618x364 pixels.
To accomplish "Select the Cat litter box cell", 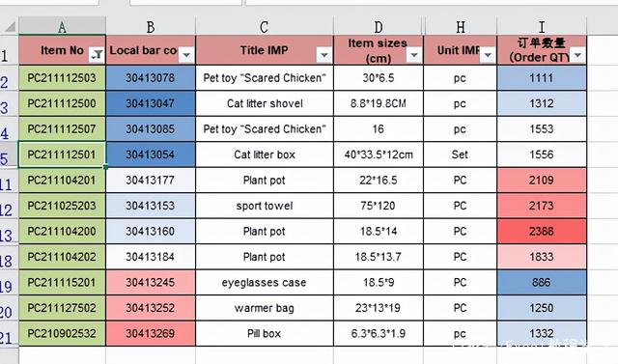I will click(x=265, y=154).
